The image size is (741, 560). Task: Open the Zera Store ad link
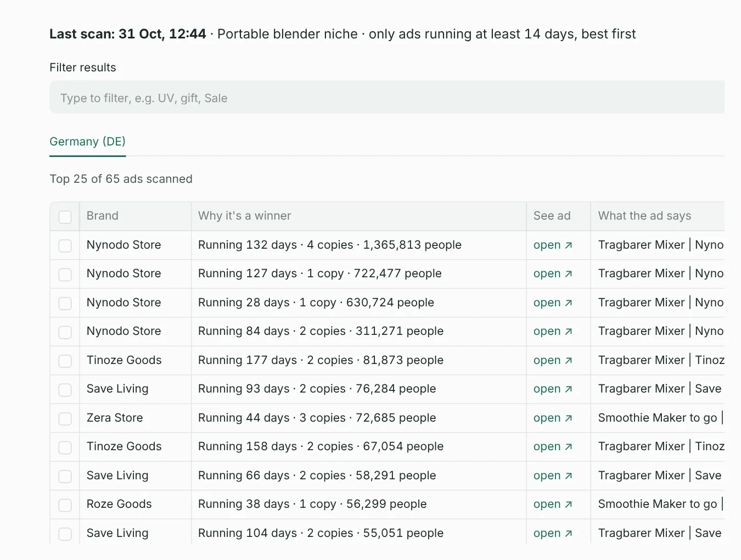553,418
